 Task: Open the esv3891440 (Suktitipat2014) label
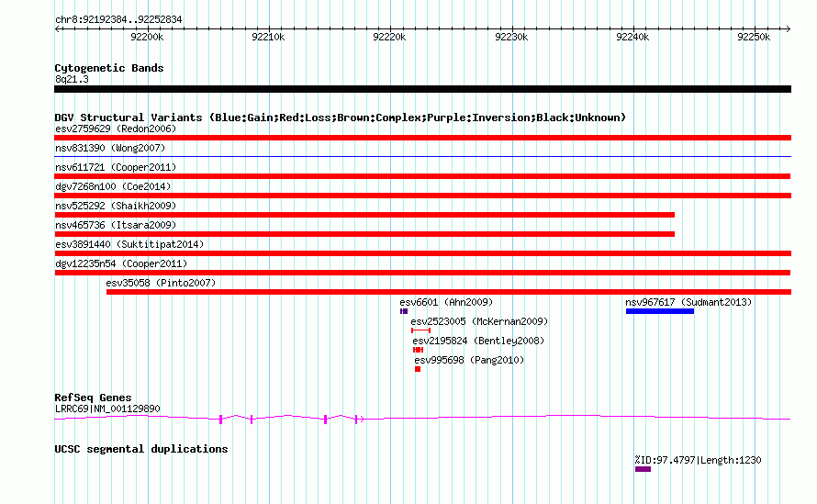pos(129,244)
